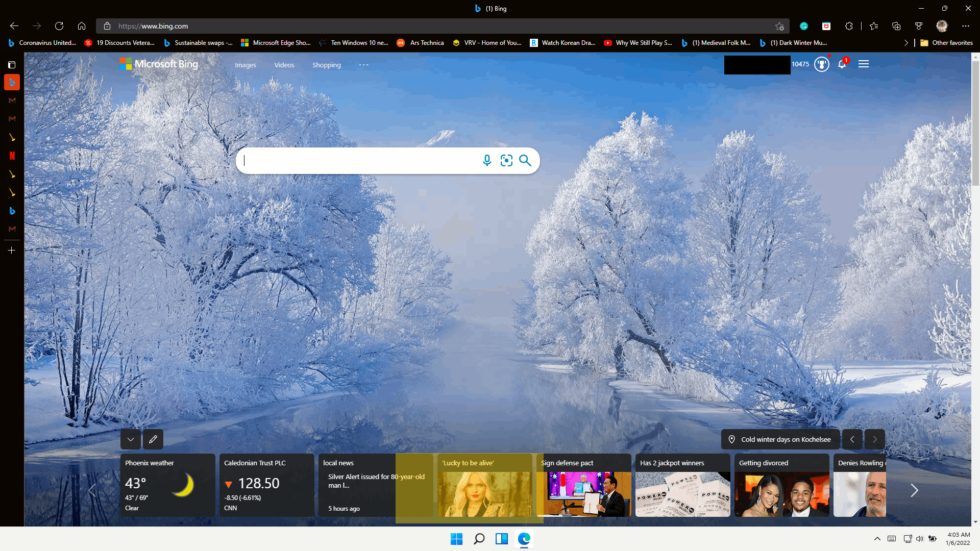The height and width of the screenshot is (551, 980).
Task: Open Other favorites folder
Action: (x=946, y=43)
